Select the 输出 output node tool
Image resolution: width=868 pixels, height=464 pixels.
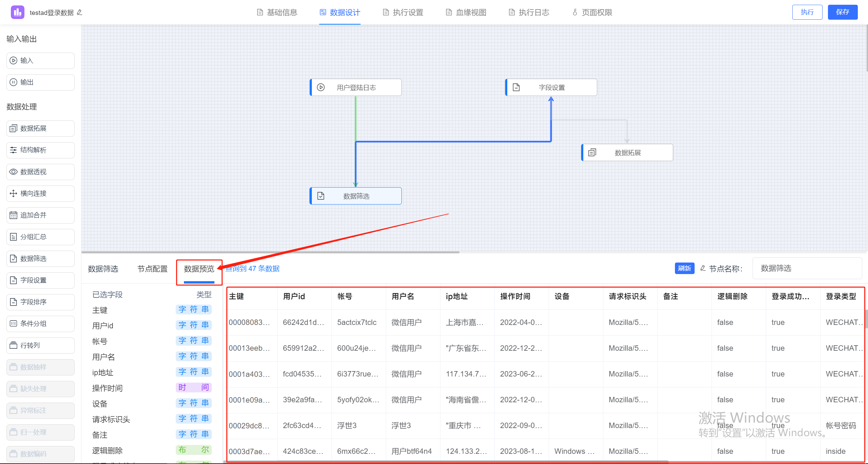point(40,82)
